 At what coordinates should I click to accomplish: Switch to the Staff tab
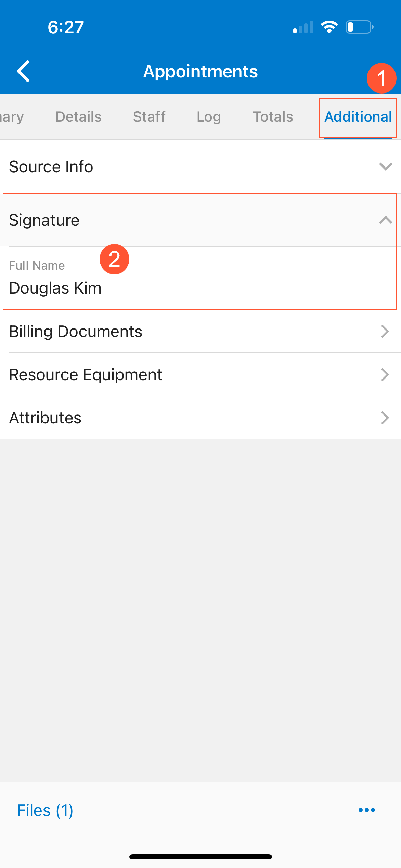click(x=149, y=117)
